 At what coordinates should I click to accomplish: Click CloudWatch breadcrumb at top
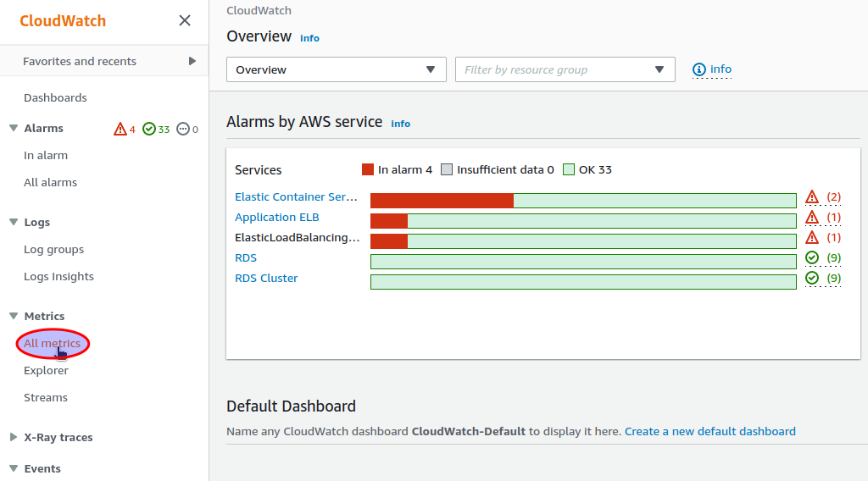259,10
